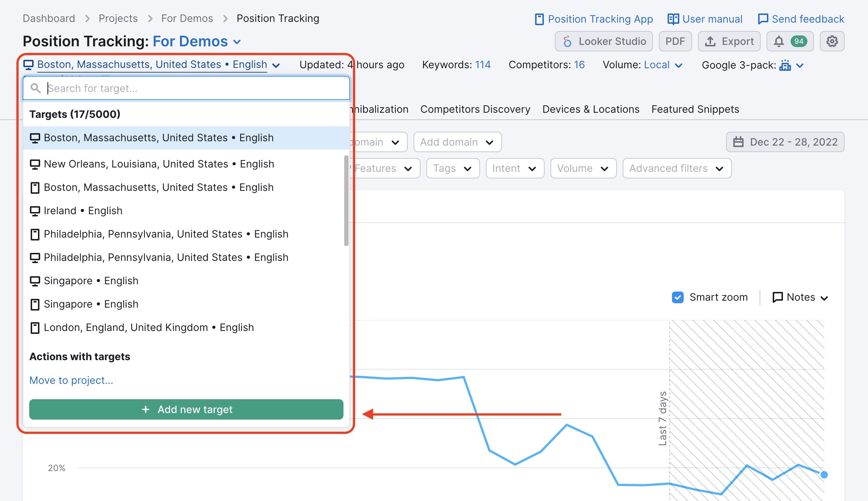This screenshot has width=868, height=501.
Task: Click the Position Tracking App tablet icon
Action: coord(539,19)
